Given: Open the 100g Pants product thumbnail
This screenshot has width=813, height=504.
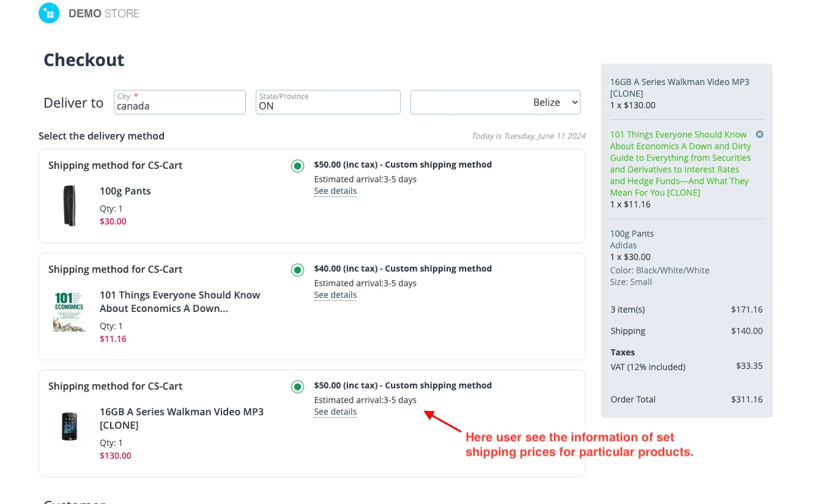Looking at the screenshot, I should pyautogui.click(x=70, y=206).
